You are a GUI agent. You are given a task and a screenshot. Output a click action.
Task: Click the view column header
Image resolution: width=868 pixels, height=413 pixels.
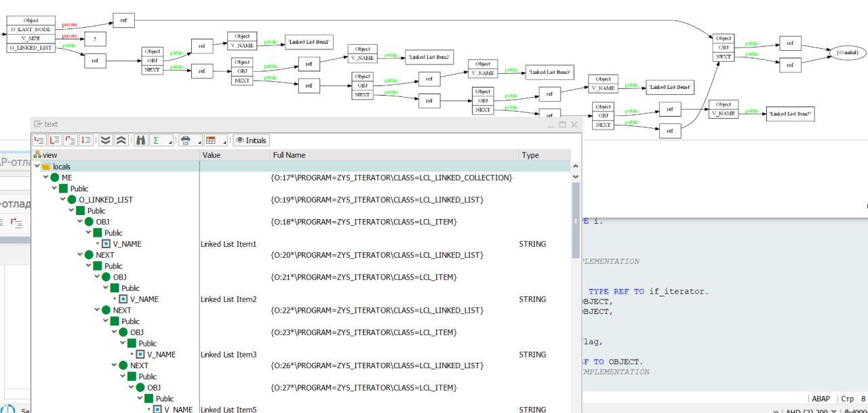(x=115, y=155)
